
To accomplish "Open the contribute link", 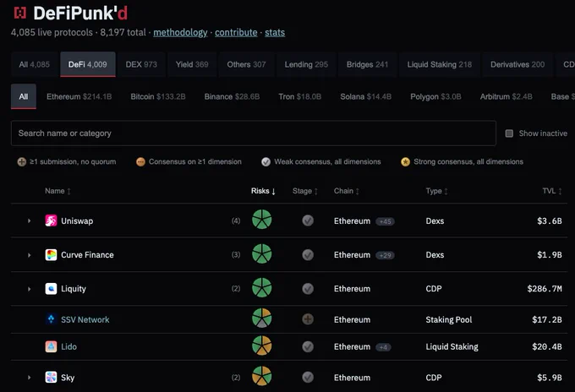I will tap(236, 33).
